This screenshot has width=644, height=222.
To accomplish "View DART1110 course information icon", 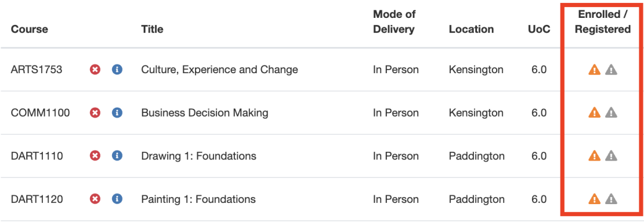I will coord(117,156).
